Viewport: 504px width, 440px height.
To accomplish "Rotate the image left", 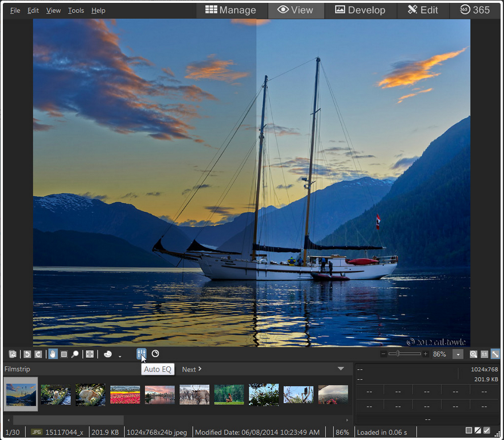I will click(x=27, y=354).
